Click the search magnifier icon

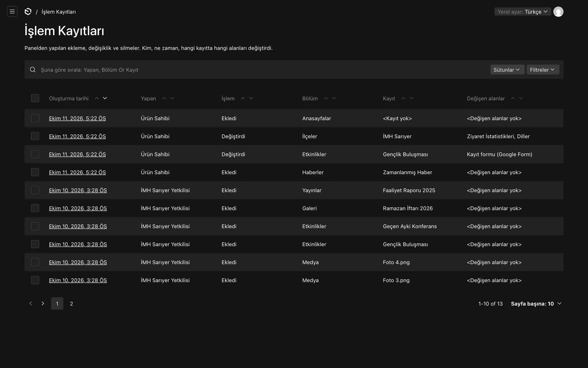[x=33, y=70]
